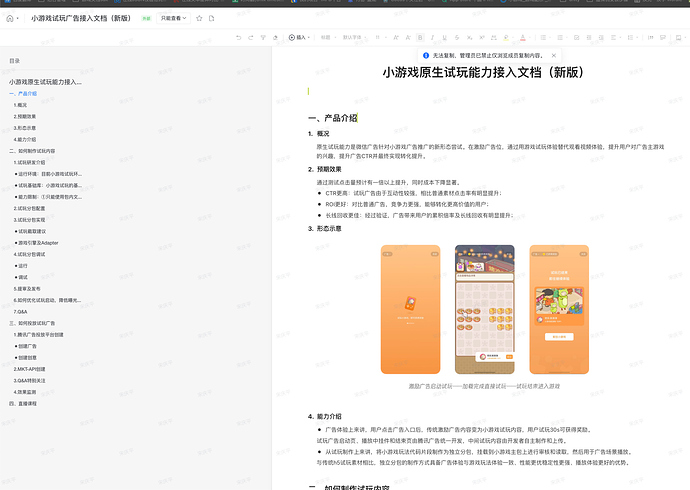Go to outline entry 小游戏原生试玩能力接入...
The height and width of the screenshot is (490, 690).
[x=45, y=82]
